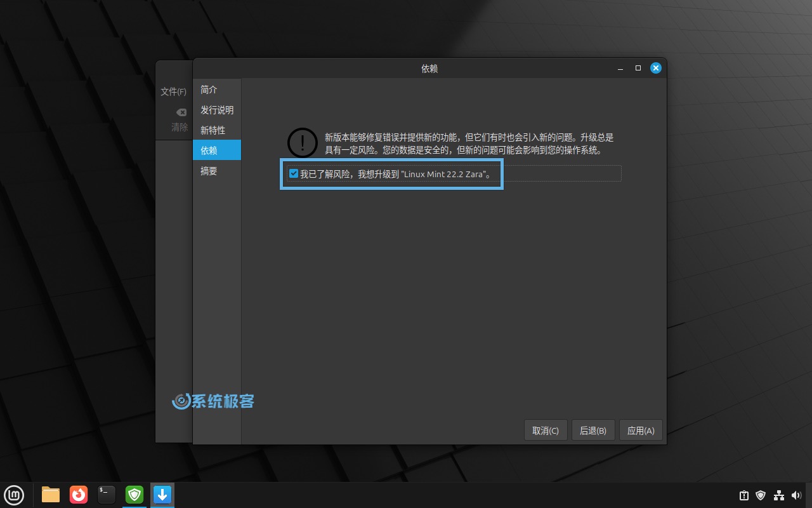The image size is (812, 508).
Task: Open Update Manager shield in the taskbar
Action: click(134, 494)
